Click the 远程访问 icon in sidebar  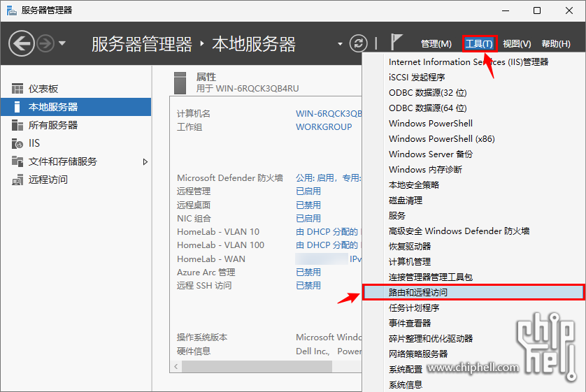[17, 180]
